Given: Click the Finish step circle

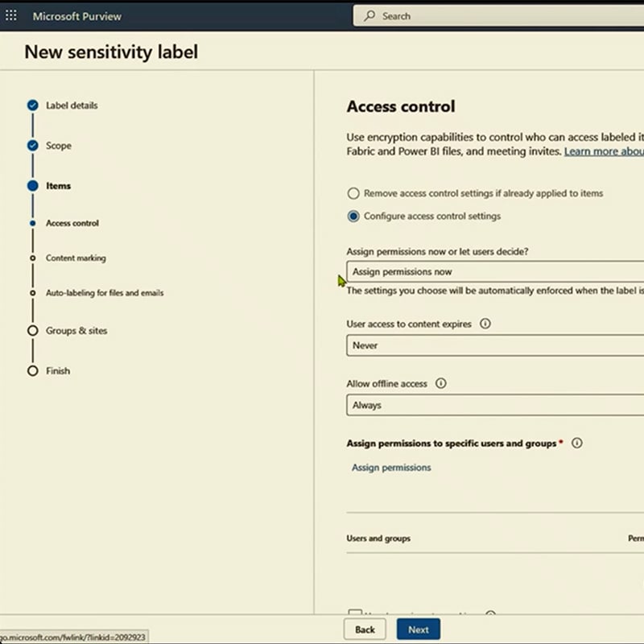Looking at the screenshot, I should tap(32, 370).
